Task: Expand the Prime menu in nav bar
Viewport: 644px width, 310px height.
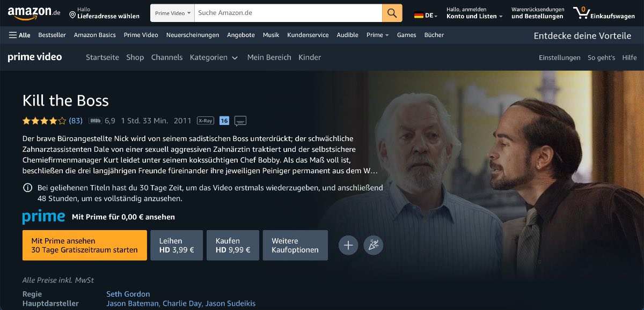Action: [x=378, y=35]
